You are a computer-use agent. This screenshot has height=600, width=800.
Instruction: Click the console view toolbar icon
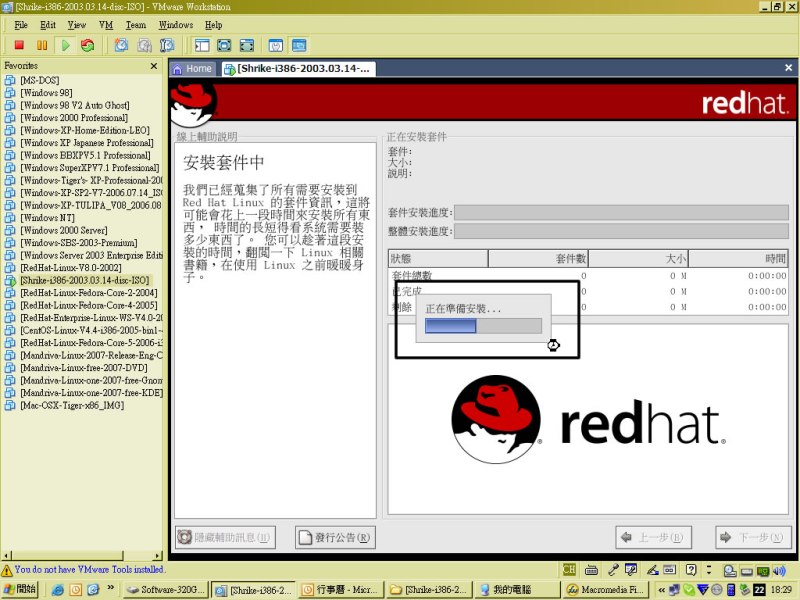[299, 45]
